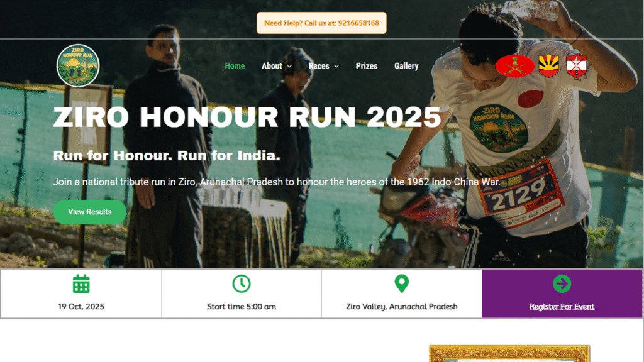Click the About menu label
The width and height of the screenshot is (644, 362).
(x=272, y=65)
